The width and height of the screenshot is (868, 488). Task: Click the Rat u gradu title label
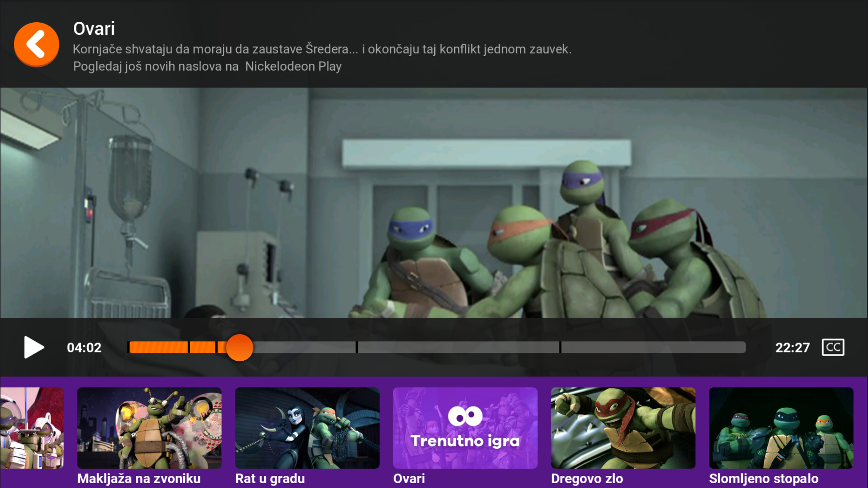pyautogui.click(x=270, y=478)
